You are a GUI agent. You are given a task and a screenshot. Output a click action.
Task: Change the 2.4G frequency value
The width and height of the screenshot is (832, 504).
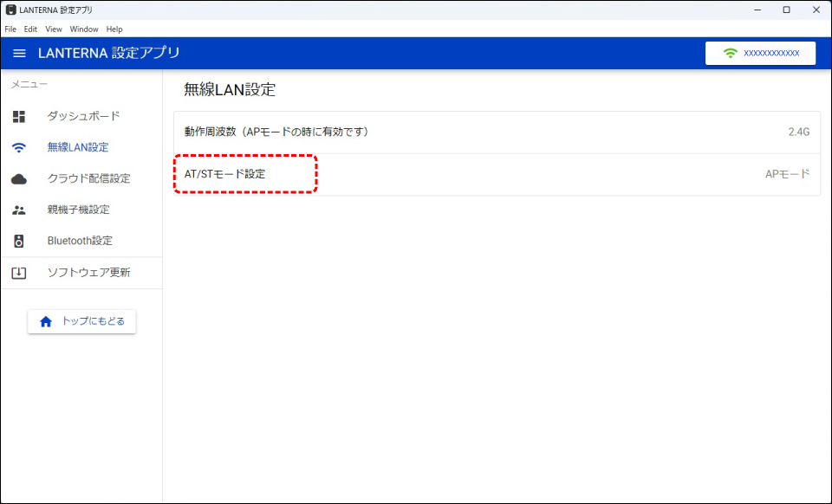798,132
